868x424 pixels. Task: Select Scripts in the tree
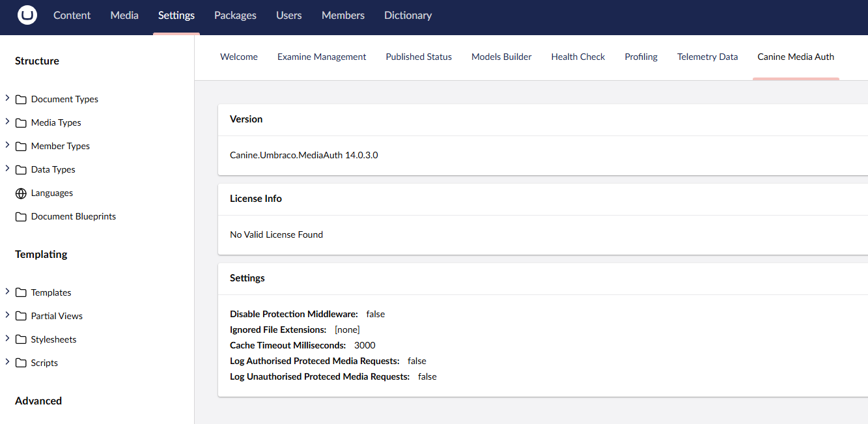click(44, 363)
